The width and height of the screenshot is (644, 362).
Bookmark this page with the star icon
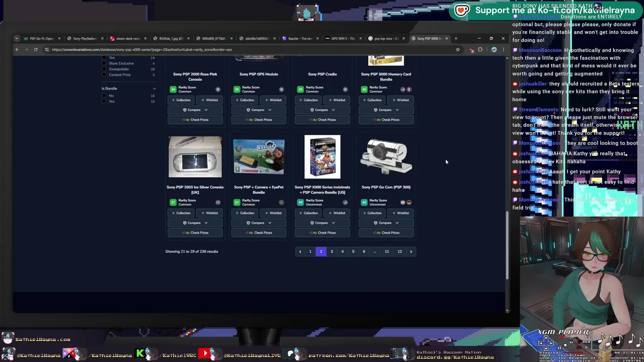(457, 49)
